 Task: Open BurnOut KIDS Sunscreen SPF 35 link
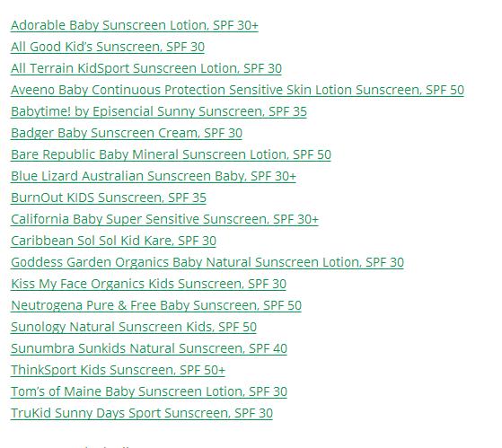tap(109, 198)
